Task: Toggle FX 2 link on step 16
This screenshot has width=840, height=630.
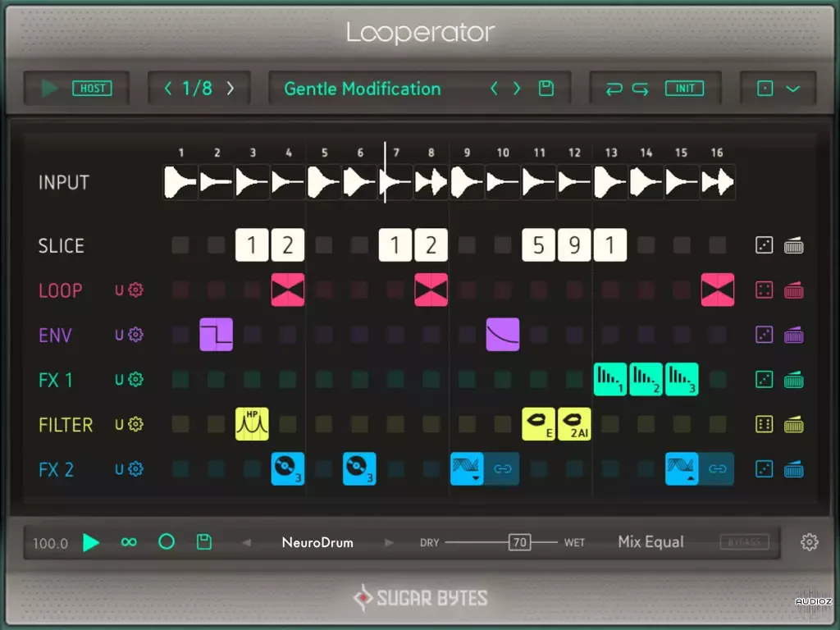Action: [717, 468]
